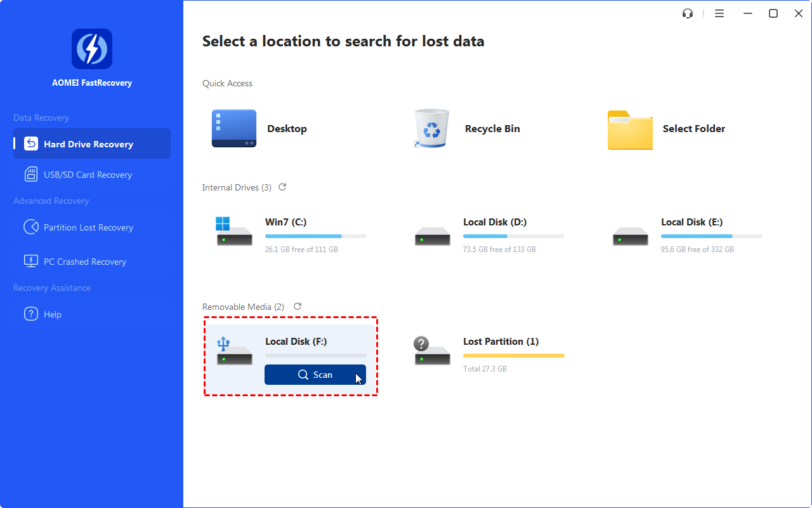This screenshot has width=812, height=508.
Task: Click the 'Internal Drives (3)' heading
Action: [x=237, y=187]
